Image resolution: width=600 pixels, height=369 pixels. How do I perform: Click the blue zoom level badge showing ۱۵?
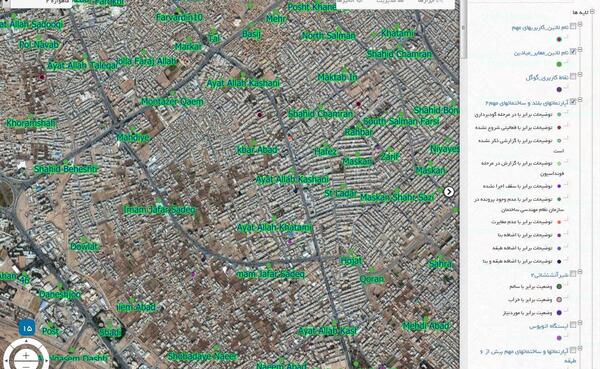click(x=27, y=328)
